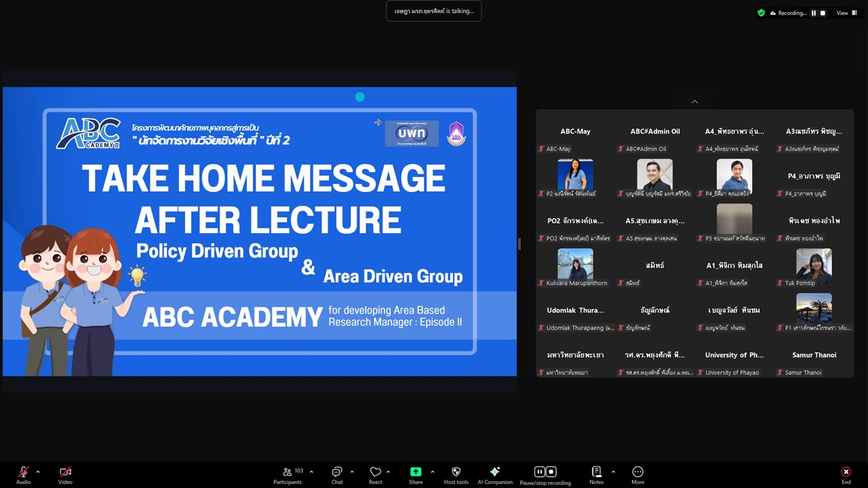Select the เบญจวัลย์ ทันชม participant tile

734,310
